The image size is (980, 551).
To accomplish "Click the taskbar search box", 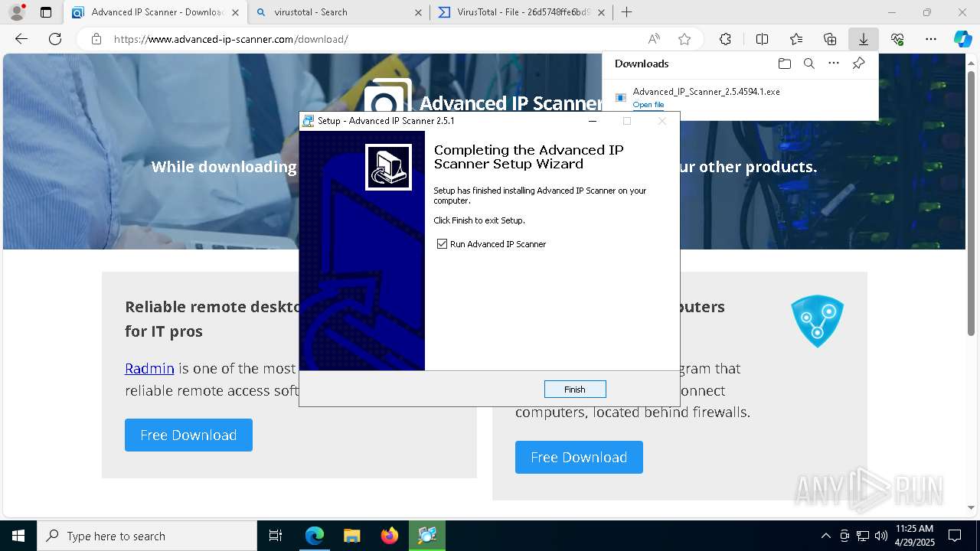I will [147, 536].
